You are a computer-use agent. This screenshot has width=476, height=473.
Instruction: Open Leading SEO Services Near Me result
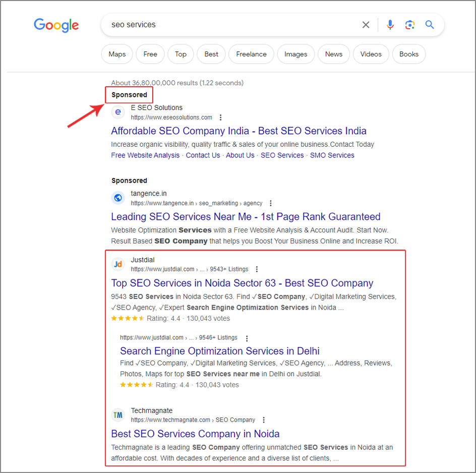[x=246, y=217]
